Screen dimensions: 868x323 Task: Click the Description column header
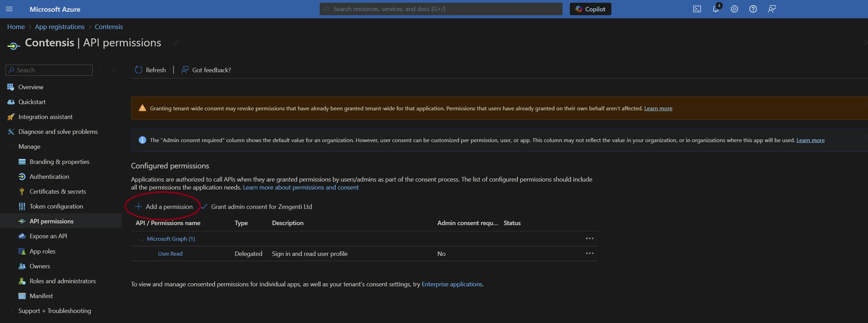click(288, 223)
